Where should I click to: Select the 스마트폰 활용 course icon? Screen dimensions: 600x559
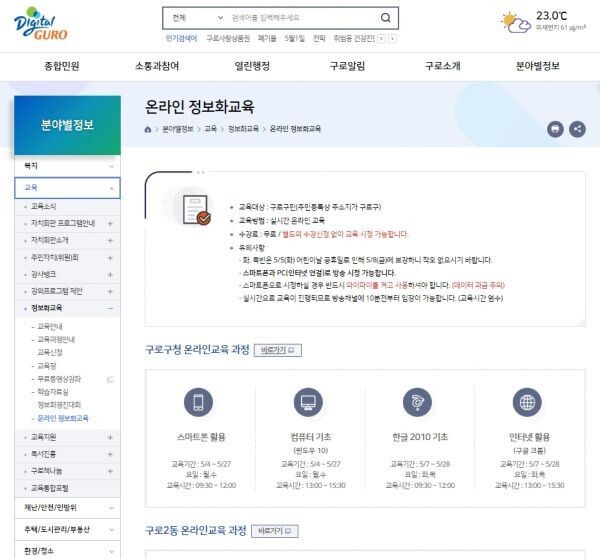coord(198,403)
